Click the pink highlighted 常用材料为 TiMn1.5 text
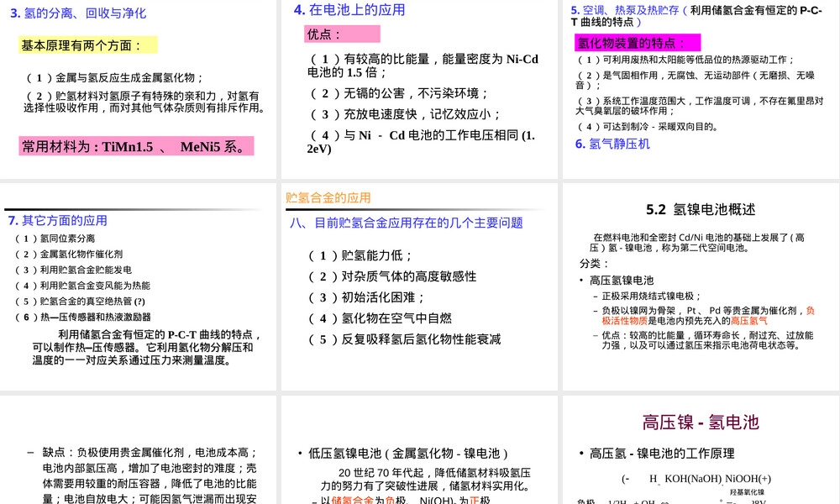Screen dimensions: 840x504 pos(136,146)
